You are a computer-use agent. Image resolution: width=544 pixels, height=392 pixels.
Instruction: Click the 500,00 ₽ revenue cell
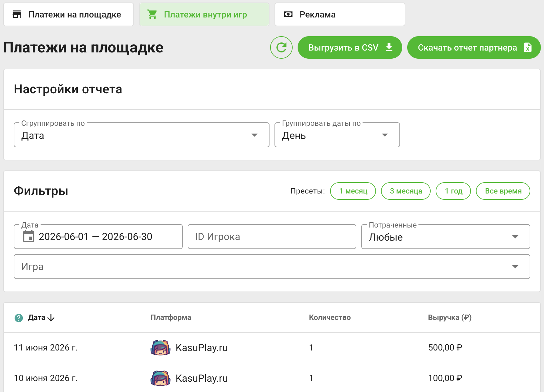[x=445, y=347]
